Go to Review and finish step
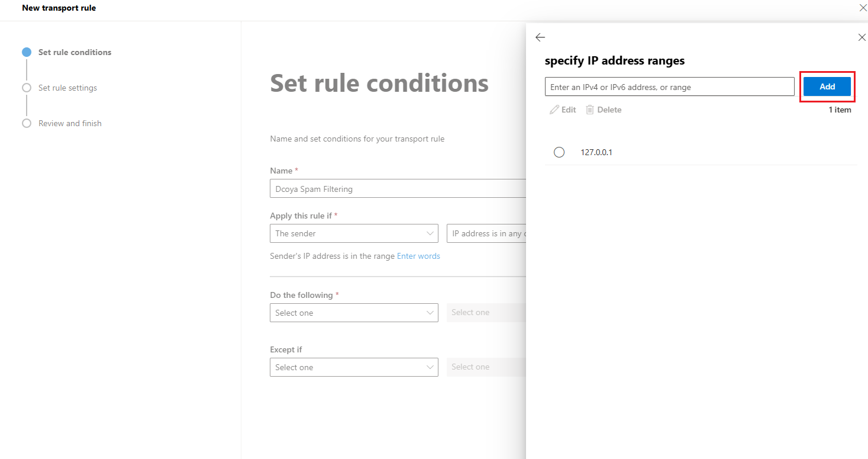 tap(70, 123)
